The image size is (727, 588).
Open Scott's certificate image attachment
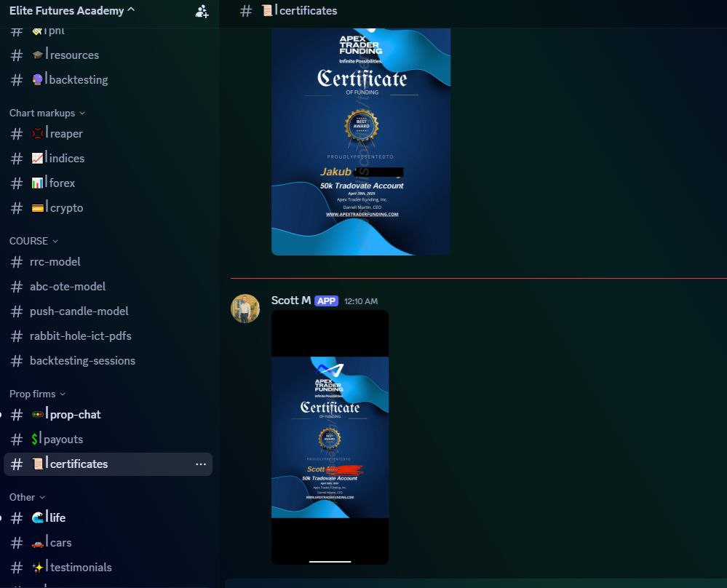[330, 437]
